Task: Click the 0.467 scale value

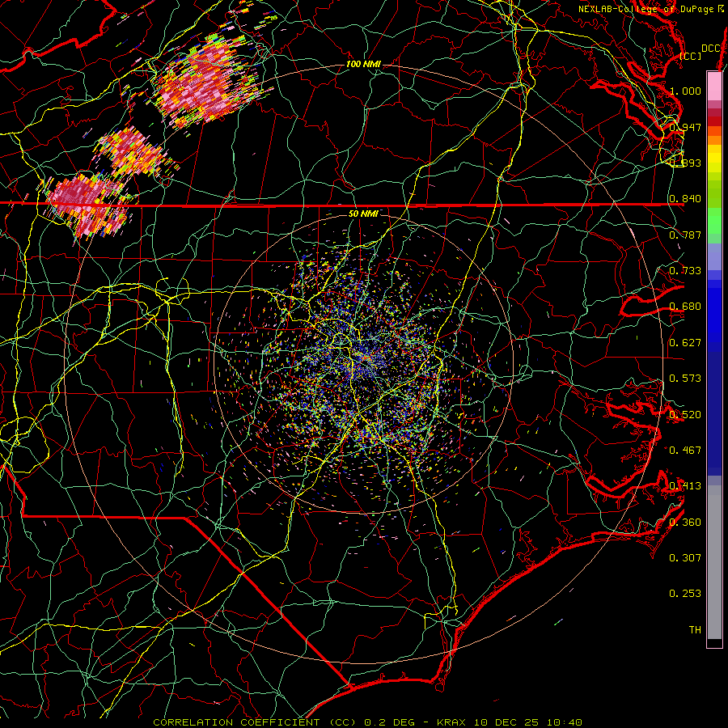Action: pos(685,451)
